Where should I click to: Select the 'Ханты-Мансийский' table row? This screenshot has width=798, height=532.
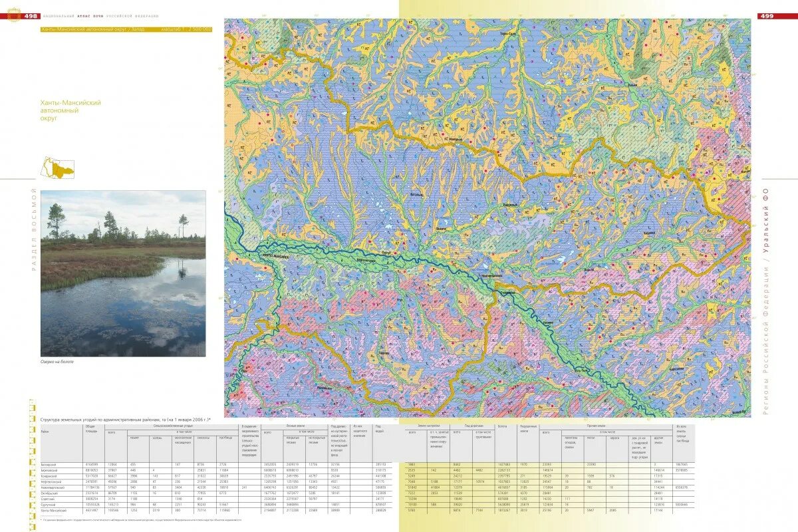pyautogui.click(x=368, y=511)
